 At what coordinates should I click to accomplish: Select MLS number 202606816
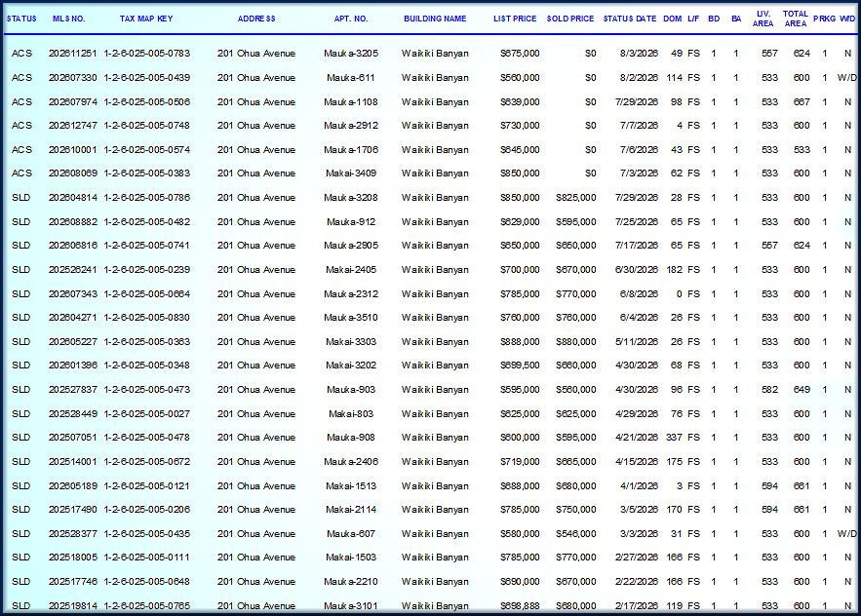click(x=72, y=245)
